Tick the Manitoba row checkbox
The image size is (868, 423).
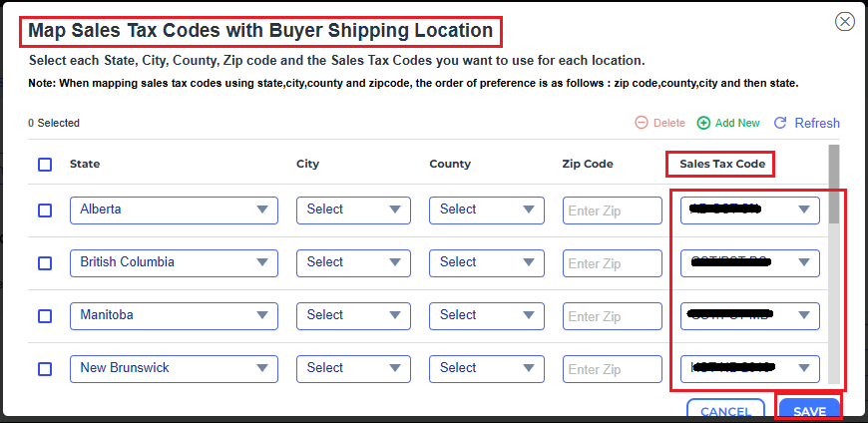45,316
